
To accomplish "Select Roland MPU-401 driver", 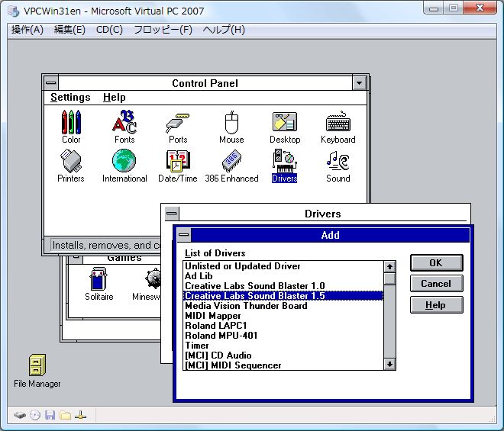I will coord(283,336).
